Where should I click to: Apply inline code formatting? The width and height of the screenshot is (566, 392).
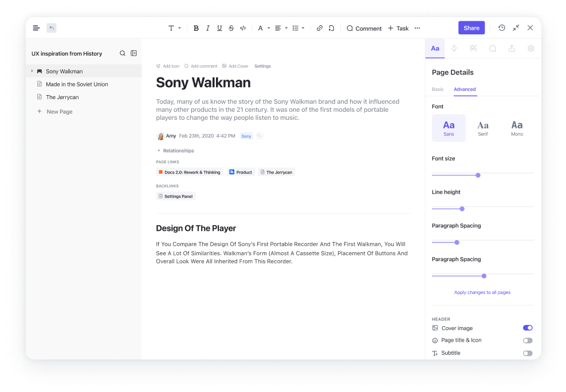pyautogui.click(x=243, y=28)
